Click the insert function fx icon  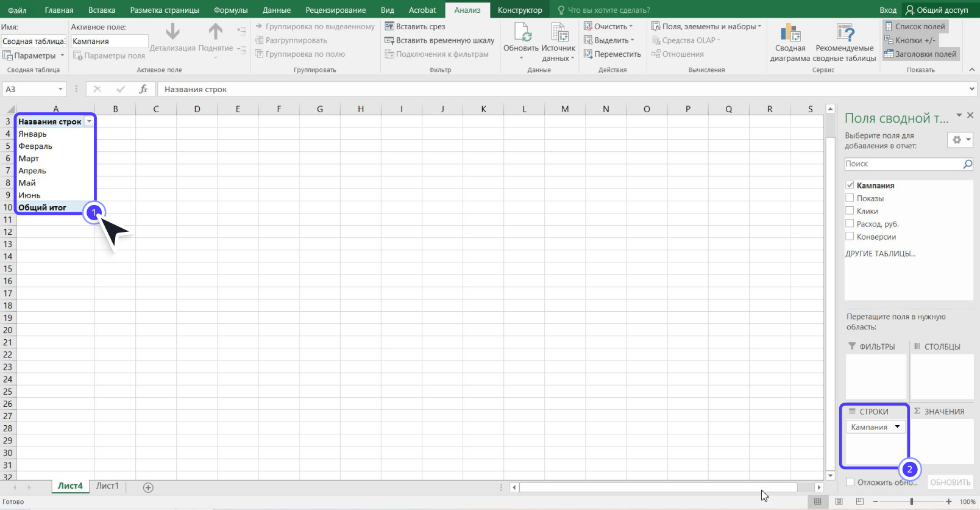143,89
